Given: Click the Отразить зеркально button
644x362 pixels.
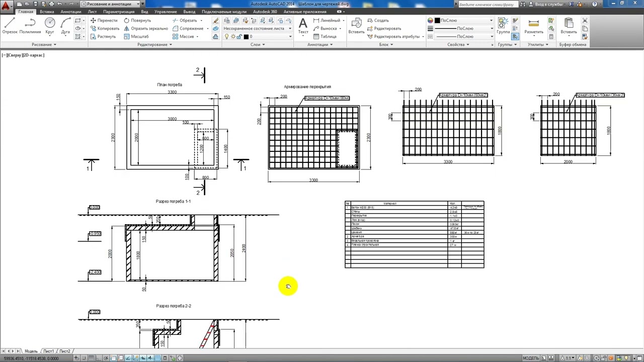Looking at the screenshot, I should click(x=145, y=29).
